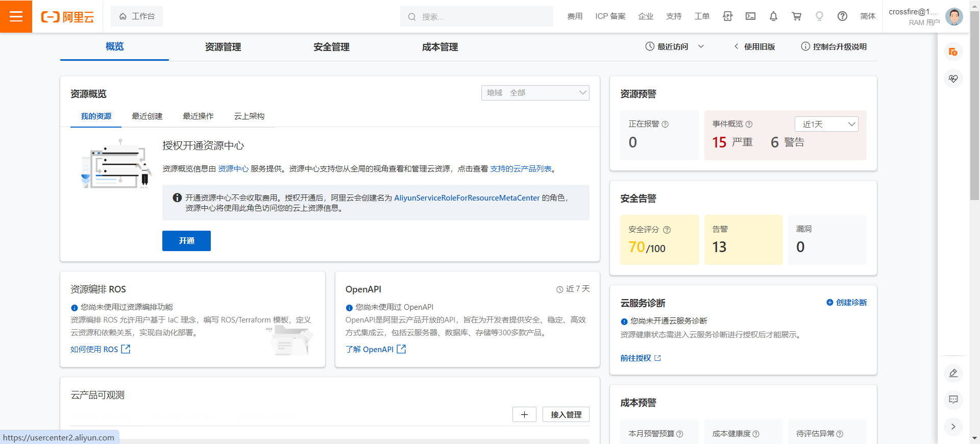This screenshot has width=980, height=444.
Task: Open 控制台升级说明 info link
Action: (x=834, y=46)
